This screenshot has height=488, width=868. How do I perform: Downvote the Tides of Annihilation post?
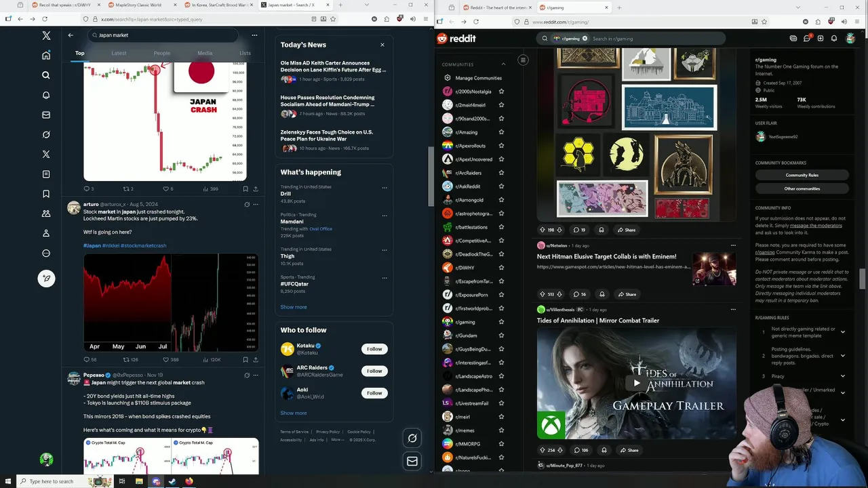(561, 450)
